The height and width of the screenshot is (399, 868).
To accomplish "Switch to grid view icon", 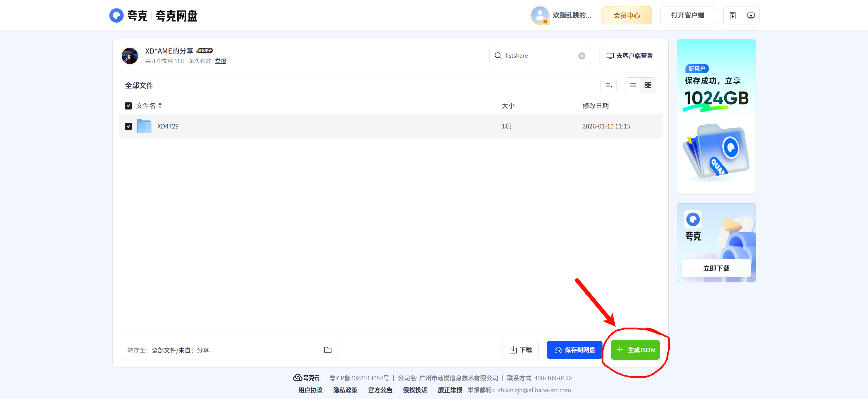I will point(648,85).
